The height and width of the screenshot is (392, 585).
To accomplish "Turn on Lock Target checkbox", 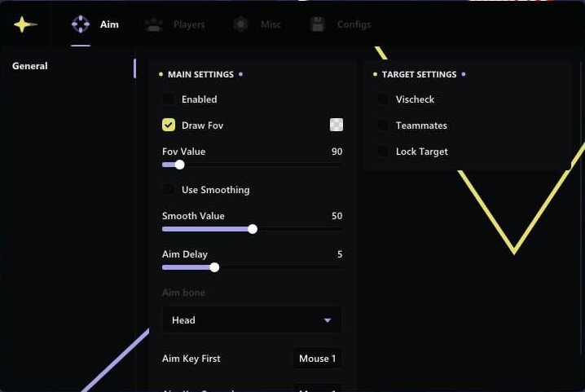I will pos(383,152).
